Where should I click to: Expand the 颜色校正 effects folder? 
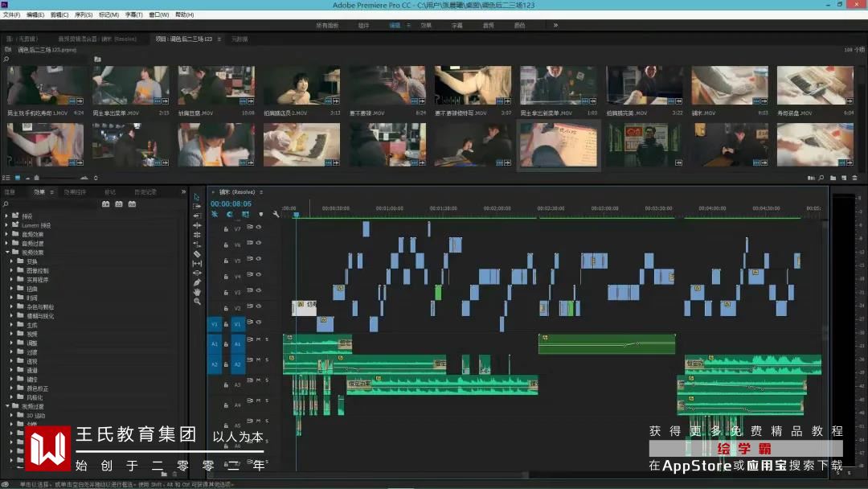click(x=11, y=388)
